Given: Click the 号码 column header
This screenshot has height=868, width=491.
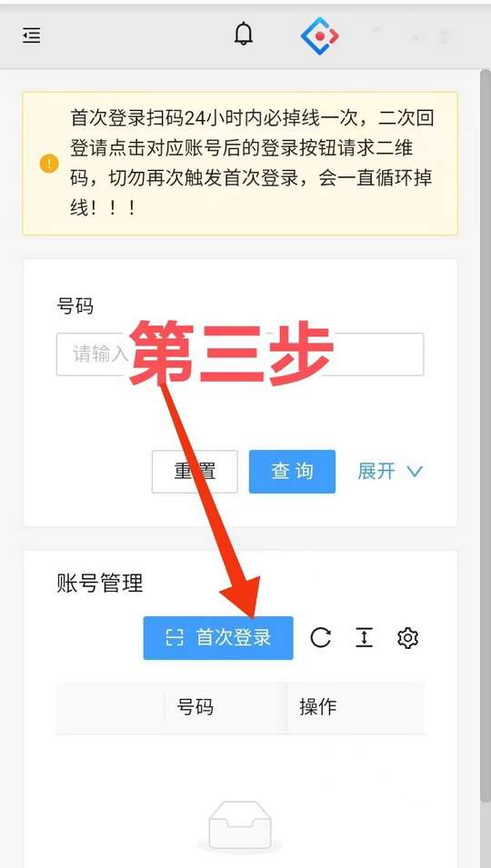Looking at the screenshot, I should pyautogui.click(x=195, y=707).
